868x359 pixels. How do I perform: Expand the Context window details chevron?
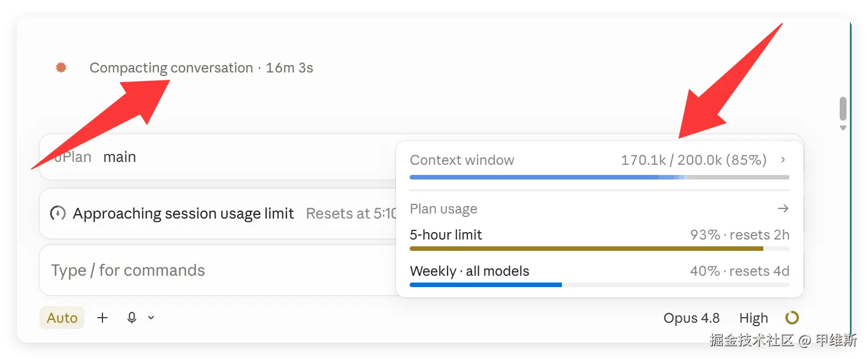pos(783,160)
